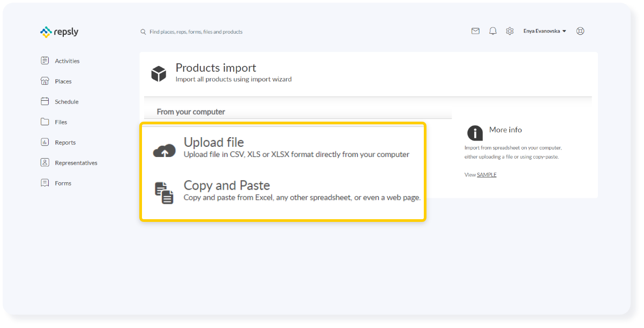Go to Reports in sidebar
644x328 pixels.
tap(65, 143)
